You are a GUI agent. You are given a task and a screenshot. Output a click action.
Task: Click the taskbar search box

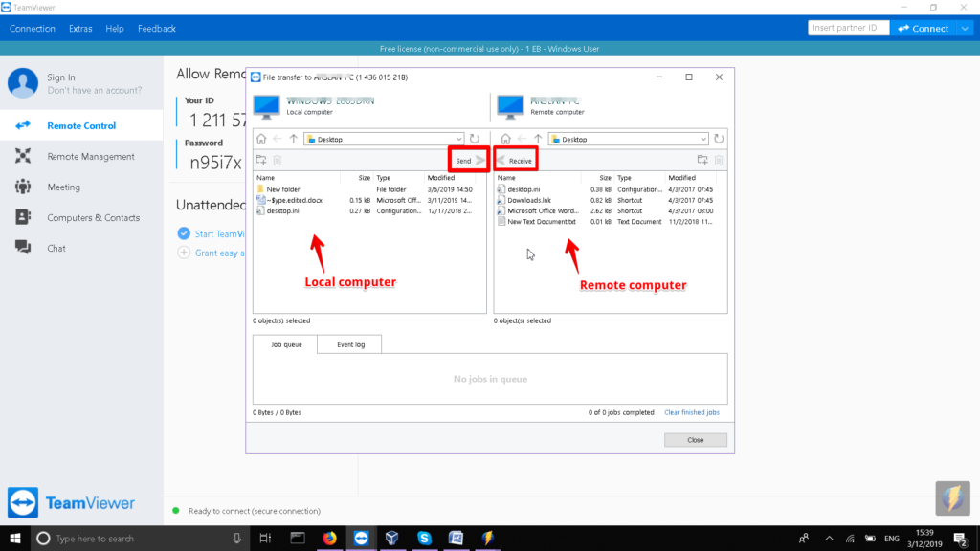140,538
